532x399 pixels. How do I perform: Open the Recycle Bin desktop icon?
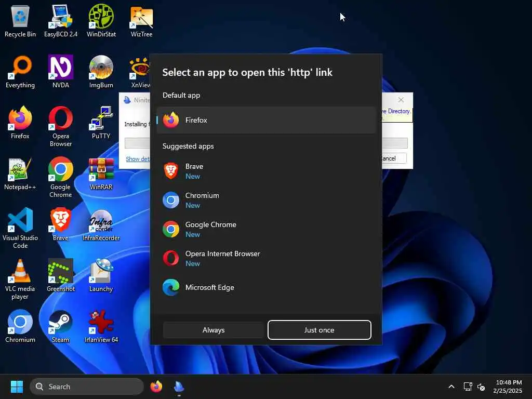[x=20, y=21]
